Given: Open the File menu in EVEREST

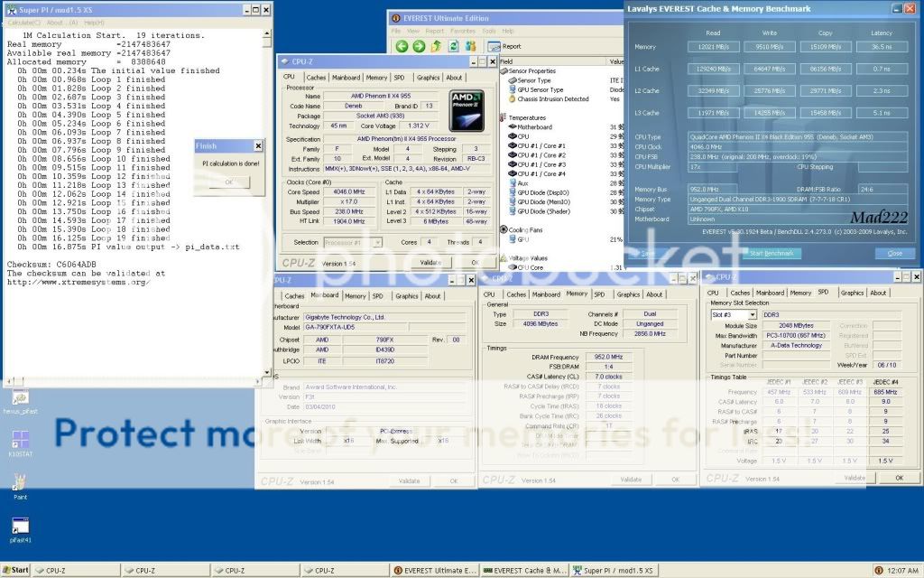Looking at the screenshot, I should click(396, 32).
